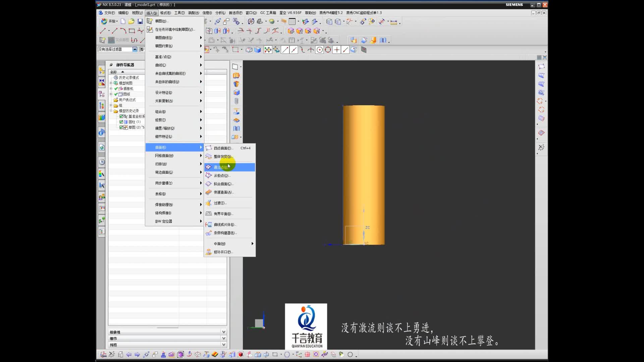Click the History clock sidebar icon

pyautogui.click(x=102, y=162)
